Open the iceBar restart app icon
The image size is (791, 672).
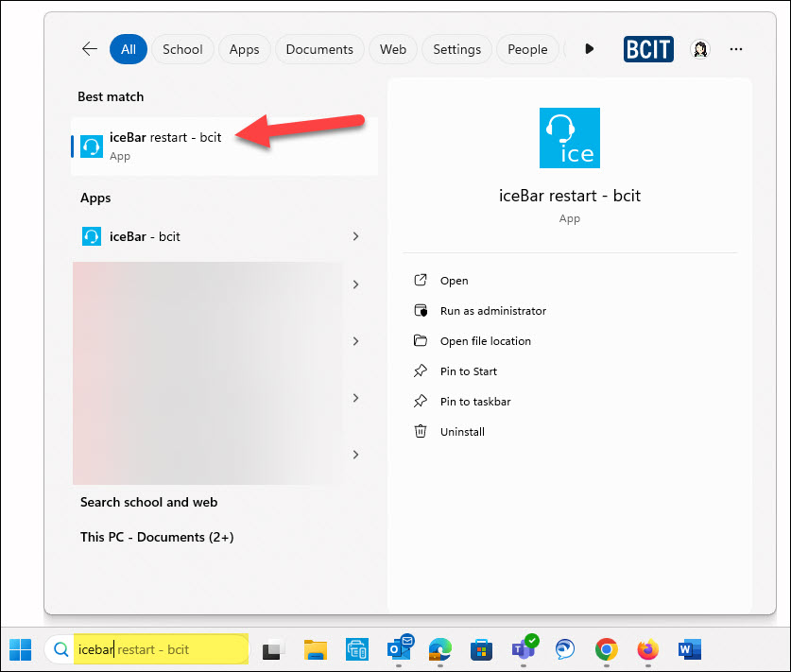point(91,146)
